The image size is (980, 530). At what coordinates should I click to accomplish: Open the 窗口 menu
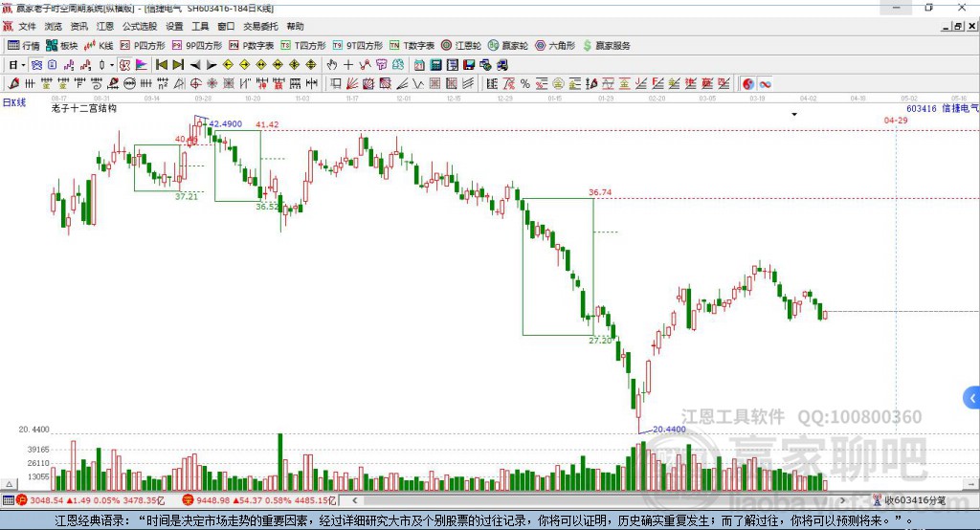pos(226,26)
